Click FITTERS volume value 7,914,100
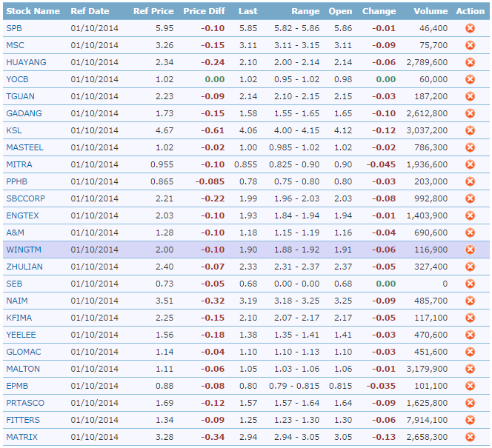 427,420
